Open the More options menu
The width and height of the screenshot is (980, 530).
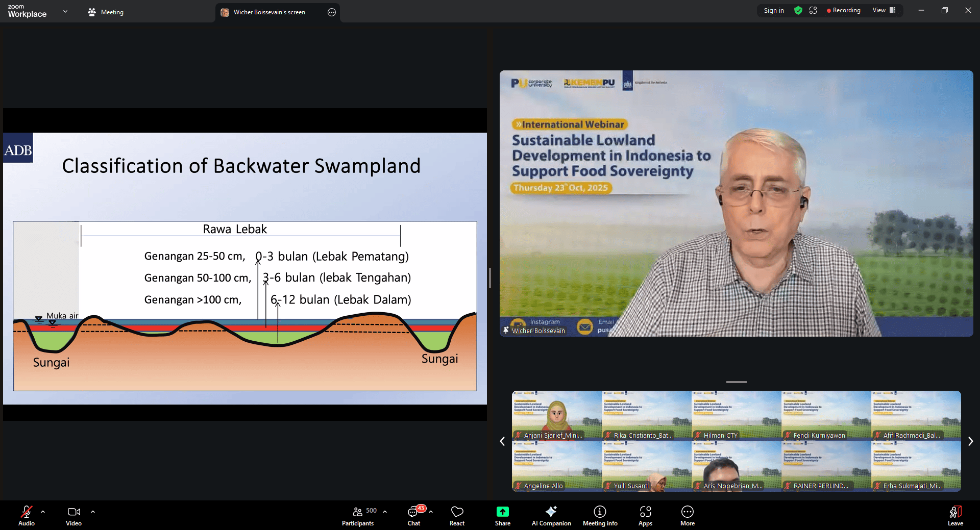tap(687, 515)
